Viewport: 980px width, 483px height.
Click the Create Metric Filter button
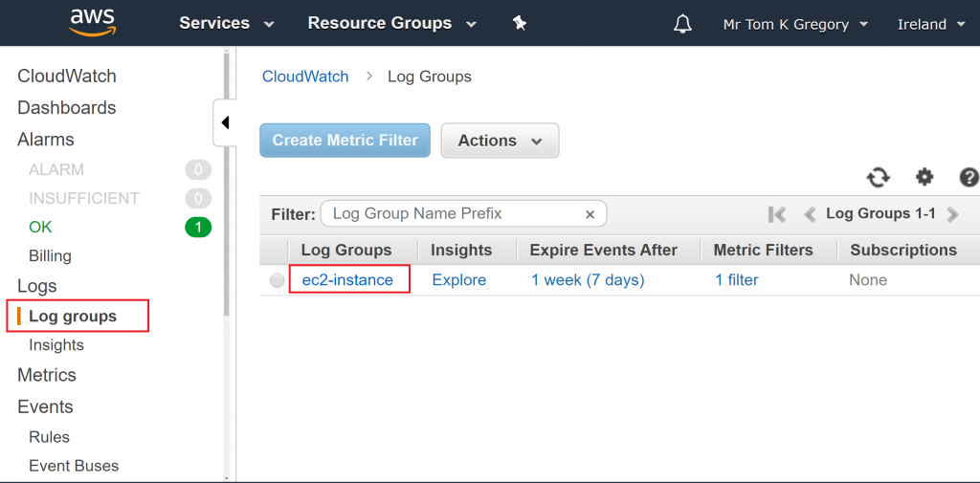[345, 141]
